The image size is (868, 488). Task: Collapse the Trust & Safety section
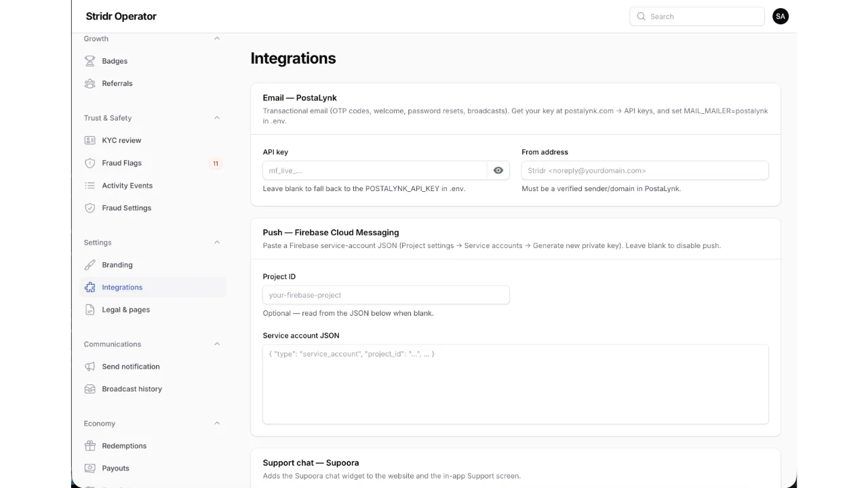217,118
